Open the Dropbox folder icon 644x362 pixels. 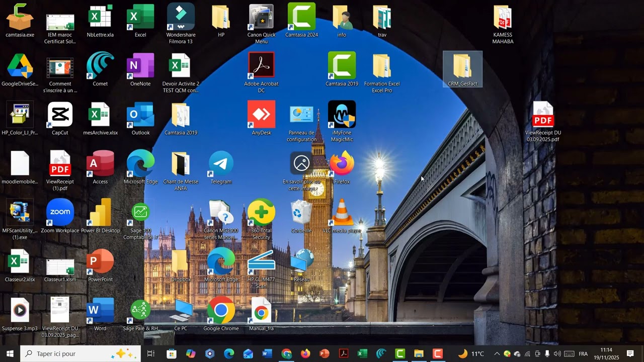[181, 265]
